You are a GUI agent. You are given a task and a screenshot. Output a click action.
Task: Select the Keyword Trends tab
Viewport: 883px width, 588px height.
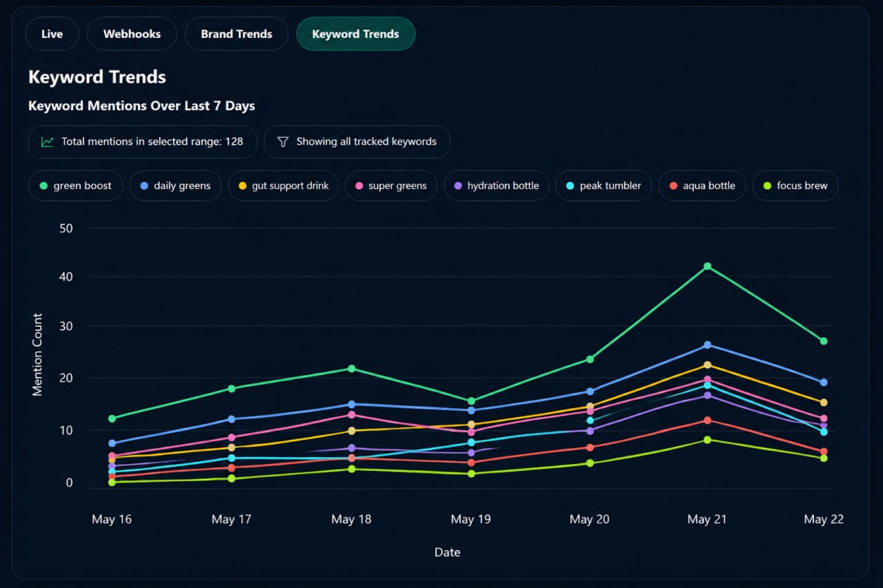[355, 34]
